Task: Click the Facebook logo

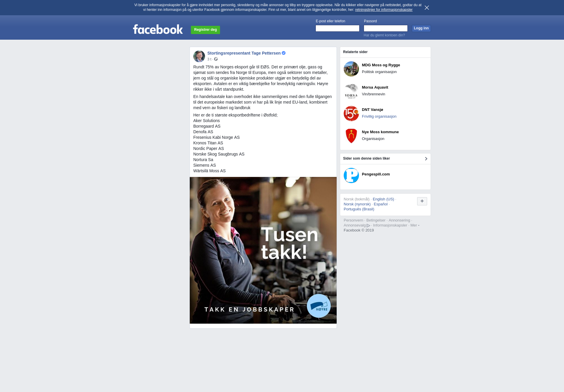Action: pyautogui.click(x=158, y=29)
